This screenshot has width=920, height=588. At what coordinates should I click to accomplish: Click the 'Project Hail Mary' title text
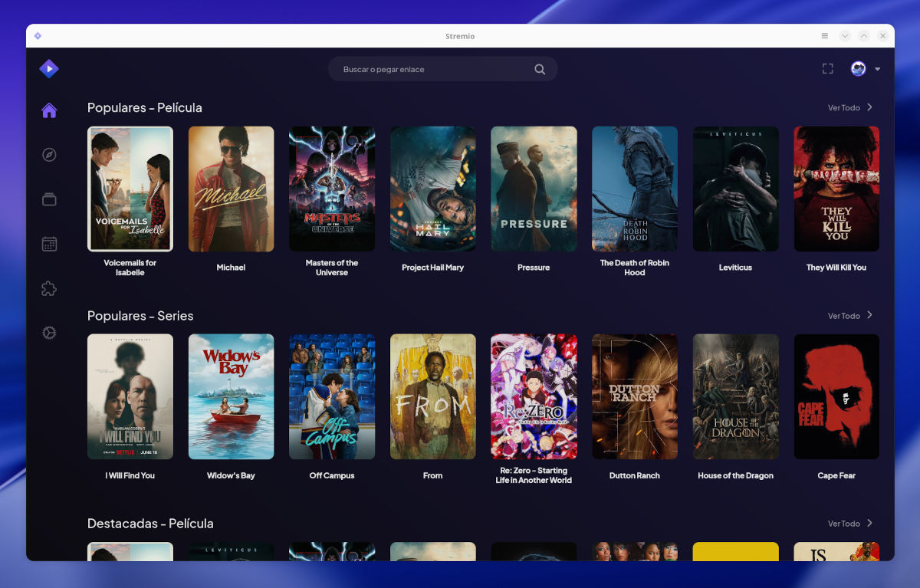click(433, 268)
